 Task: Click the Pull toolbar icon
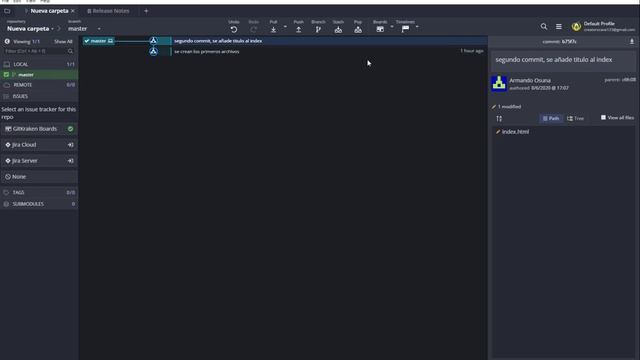pos(273,29)
